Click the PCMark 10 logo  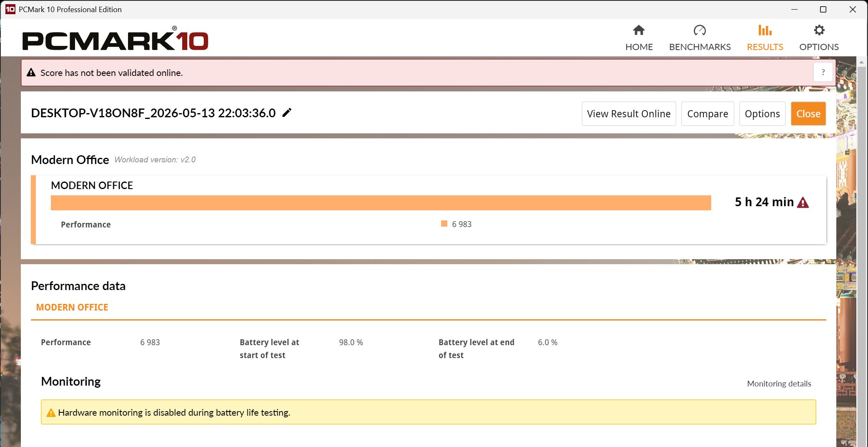(115, 39)
